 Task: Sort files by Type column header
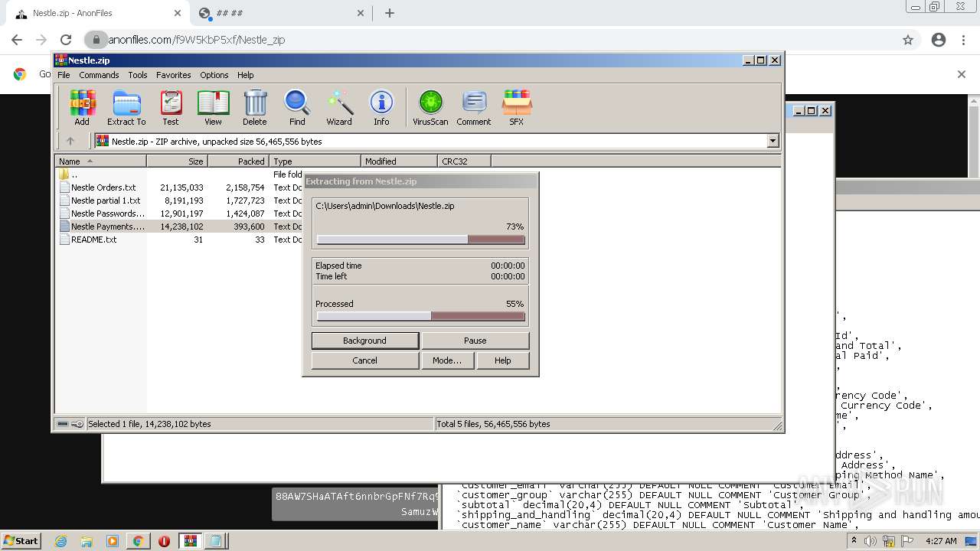tap(315, 161)
